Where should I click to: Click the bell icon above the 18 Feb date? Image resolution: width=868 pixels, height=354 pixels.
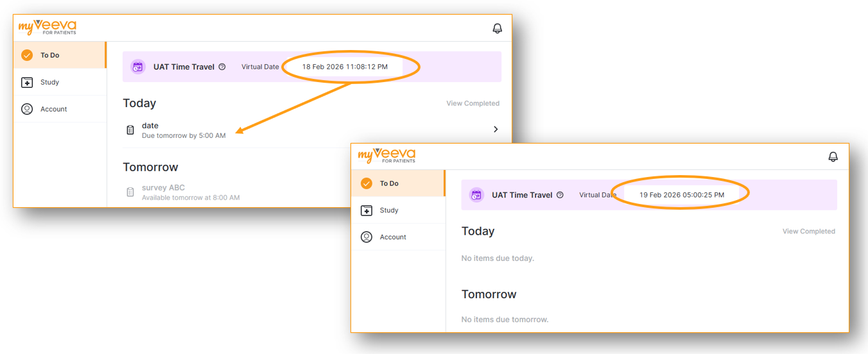click(x=497, y=28)
